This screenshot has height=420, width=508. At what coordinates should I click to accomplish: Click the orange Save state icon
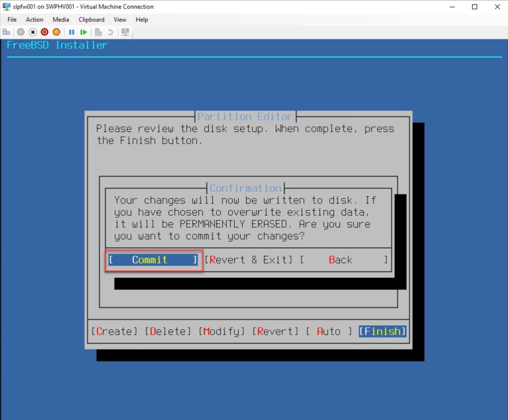[57, 32]
